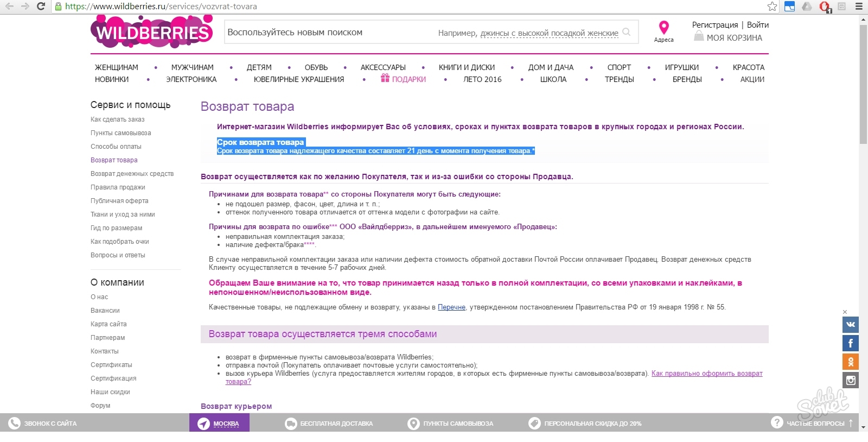The height and width of the screenshot is (442, 868).
Task: Click the personal discount tag icon
Action: click(x=534, y=424)
